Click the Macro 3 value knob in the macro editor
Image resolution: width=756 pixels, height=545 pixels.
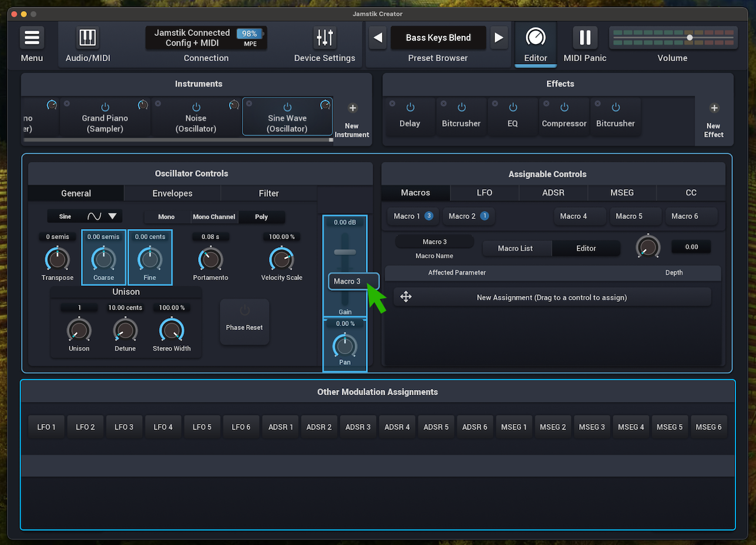click(648, 247)
